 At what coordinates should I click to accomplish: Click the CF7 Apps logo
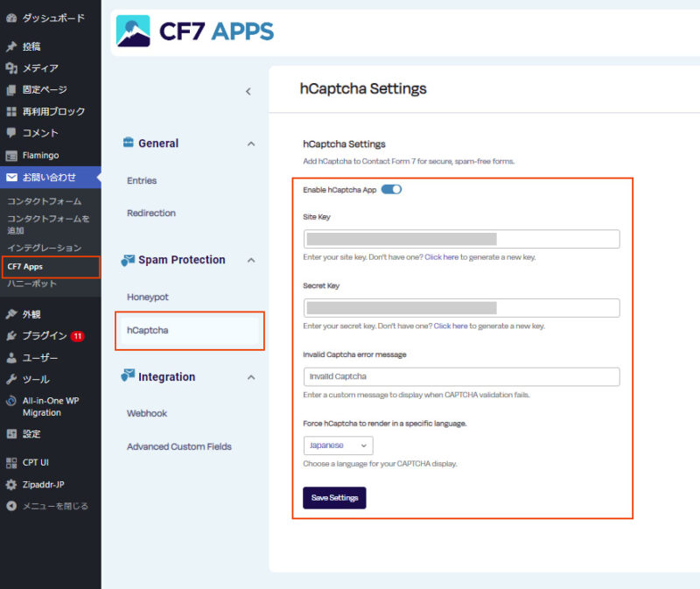[195, 32]
